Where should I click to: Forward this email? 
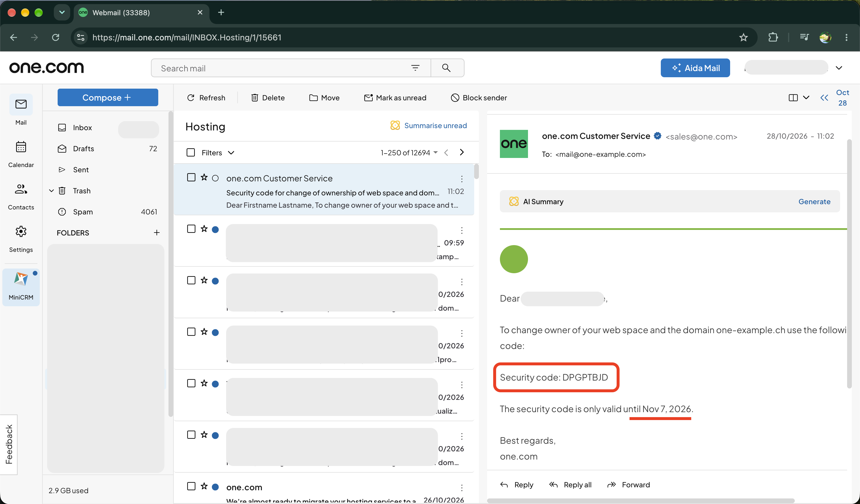[x=629, y=485]
